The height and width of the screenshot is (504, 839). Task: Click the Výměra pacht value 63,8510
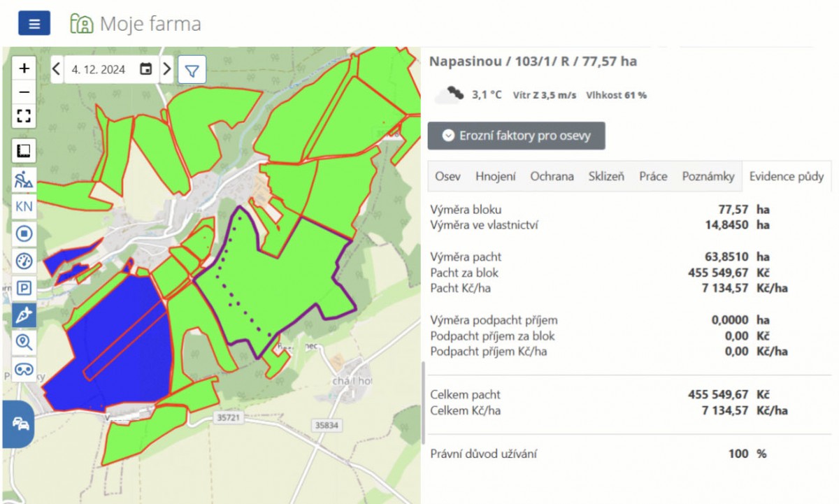(x=729, y=257)
